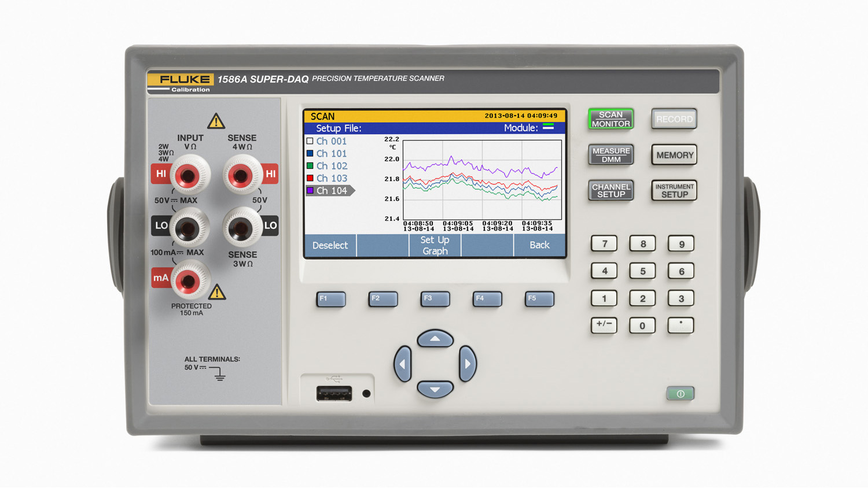Select the Ch 103 label text
The width and height of the screenshot is (868, 488).
pyautogui.click(x=332, y=178)
